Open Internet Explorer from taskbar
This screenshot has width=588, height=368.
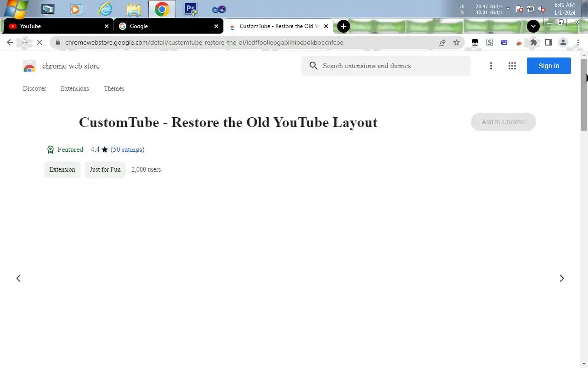pyautogui.click(x=106, y=9)
